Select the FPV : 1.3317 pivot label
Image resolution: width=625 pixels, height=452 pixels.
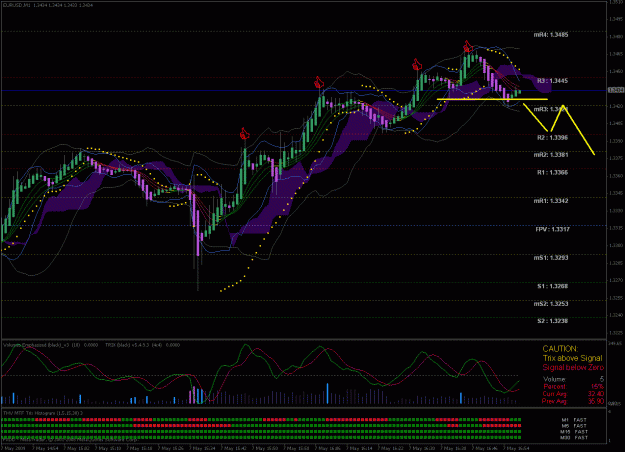[x=552, y=230]
